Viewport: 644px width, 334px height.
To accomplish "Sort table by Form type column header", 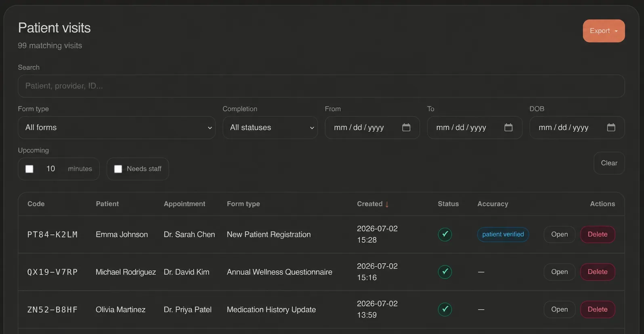I will 243,204.
